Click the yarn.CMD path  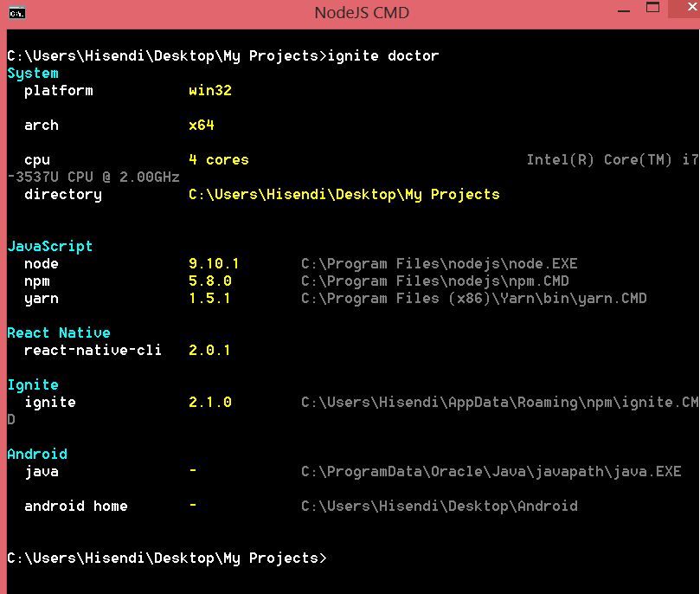point(474,299)
